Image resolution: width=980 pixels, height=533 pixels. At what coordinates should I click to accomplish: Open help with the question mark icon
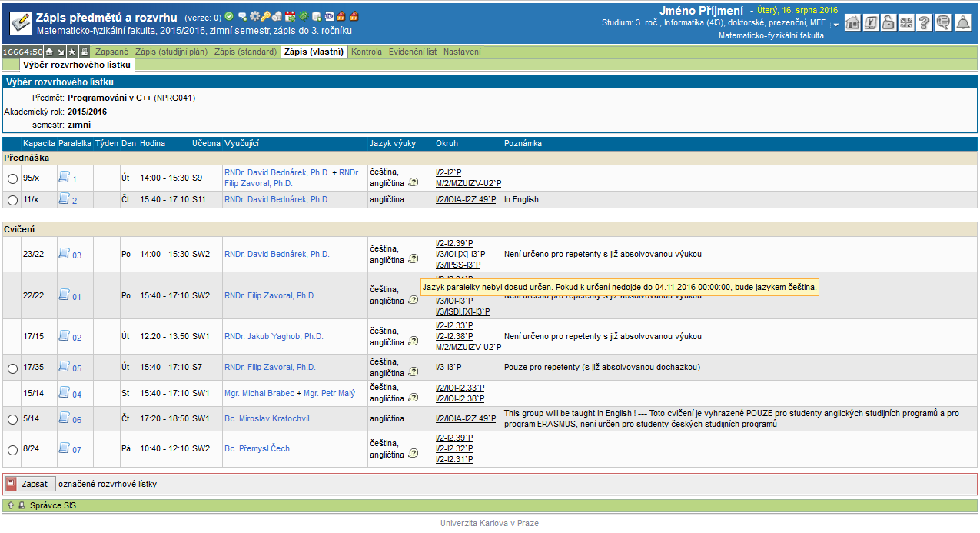coord(925,23)
